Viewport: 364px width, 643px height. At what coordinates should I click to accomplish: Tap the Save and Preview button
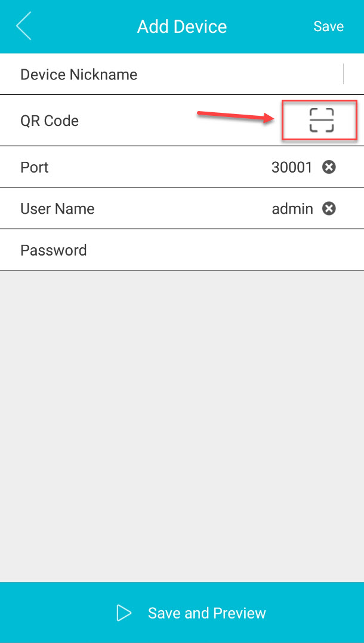tap(206, 613)
